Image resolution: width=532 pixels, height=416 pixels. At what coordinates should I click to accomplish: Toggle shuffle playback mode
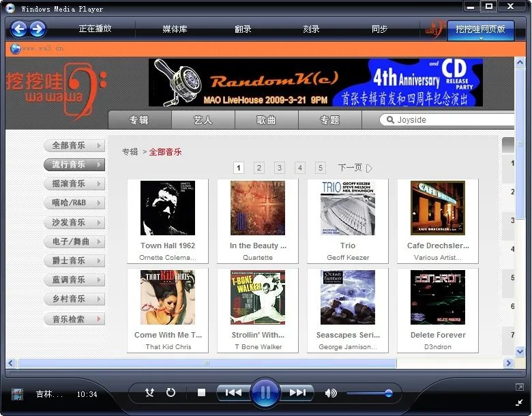click(x=149, y=393)
